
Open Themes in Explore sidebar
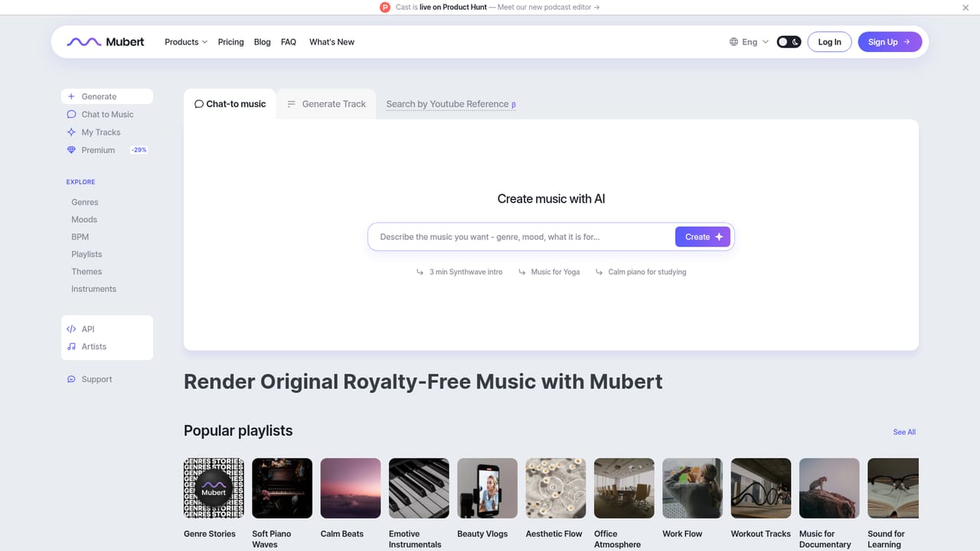pyautogui.click(x=87, y=272)
